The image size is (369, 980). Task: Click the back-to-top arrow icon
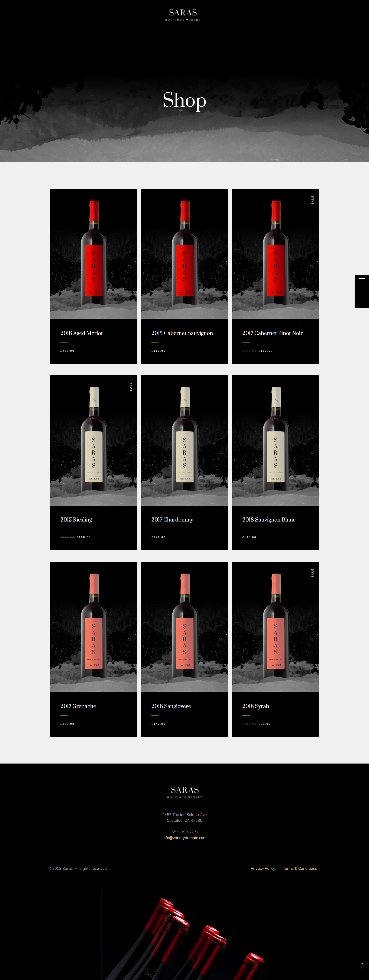point(361,966)
